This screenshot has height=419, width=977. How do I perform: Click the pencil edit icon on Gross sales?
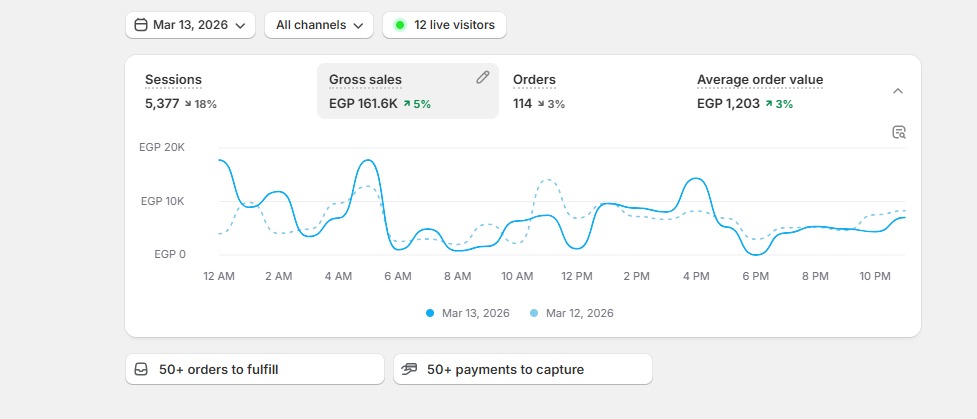coord(482,77)
